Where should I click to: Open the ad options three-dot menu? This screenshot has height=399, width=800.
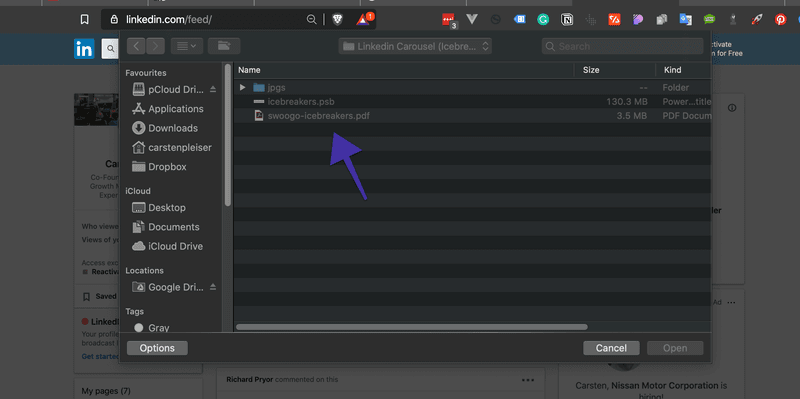point(732,303)
